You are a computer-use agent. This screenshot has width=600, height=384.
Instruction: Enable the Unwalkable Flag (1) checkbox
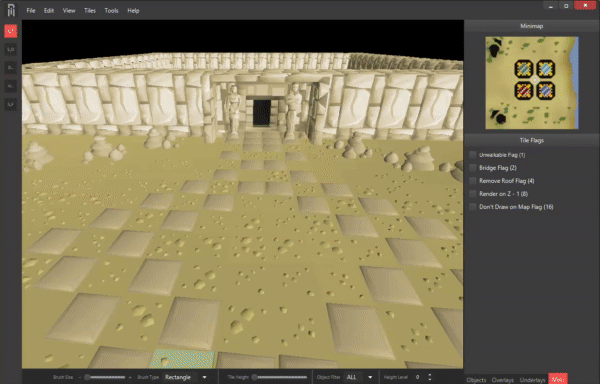[473, 155]
